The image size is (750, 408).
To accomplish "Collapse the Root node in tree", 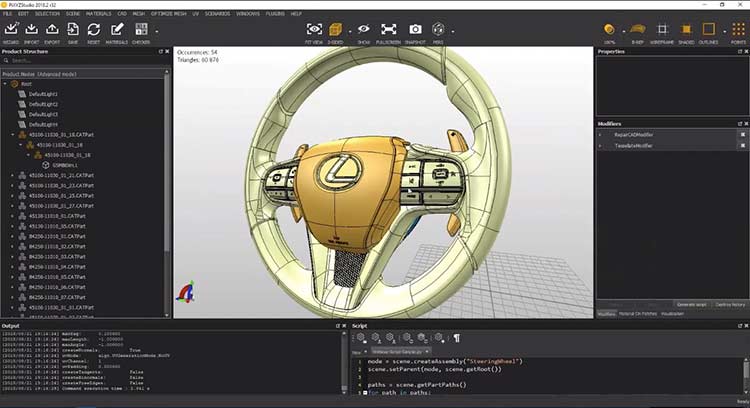I will 6,84.
